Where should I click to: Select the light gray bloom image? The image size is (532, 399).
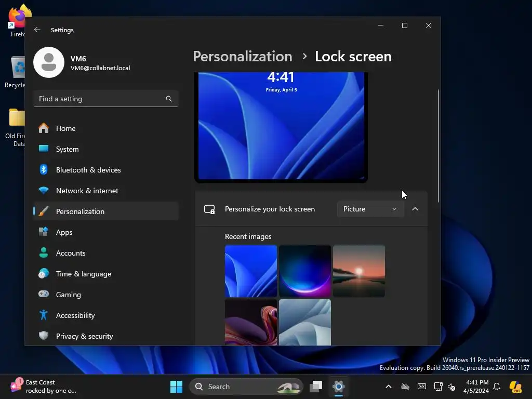304,322
